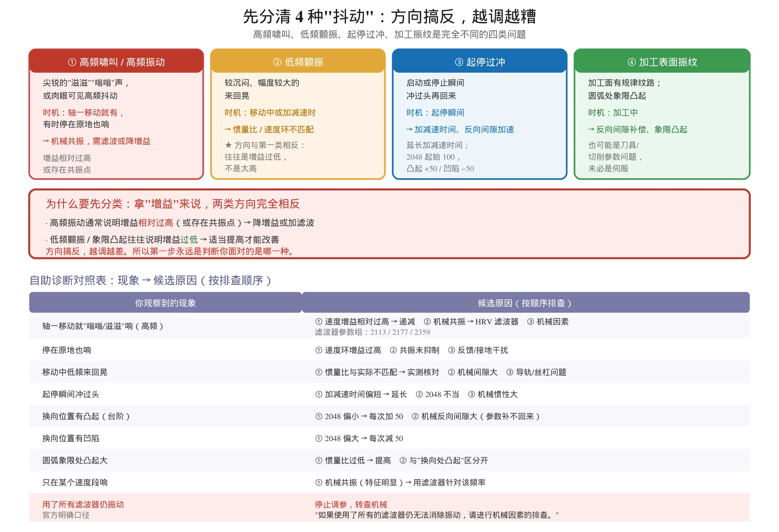The width and height of the screenshot is (779, 532).
Task: Click the text '时机：移动中或加减速时'
Action: click(x=270, y=113)
